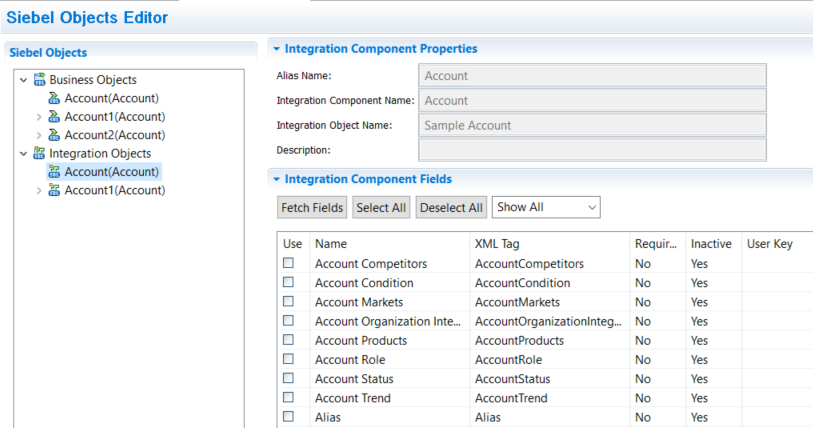The image size is (813, 428).
Task: Click the Deselect All button
Action: 451,208
